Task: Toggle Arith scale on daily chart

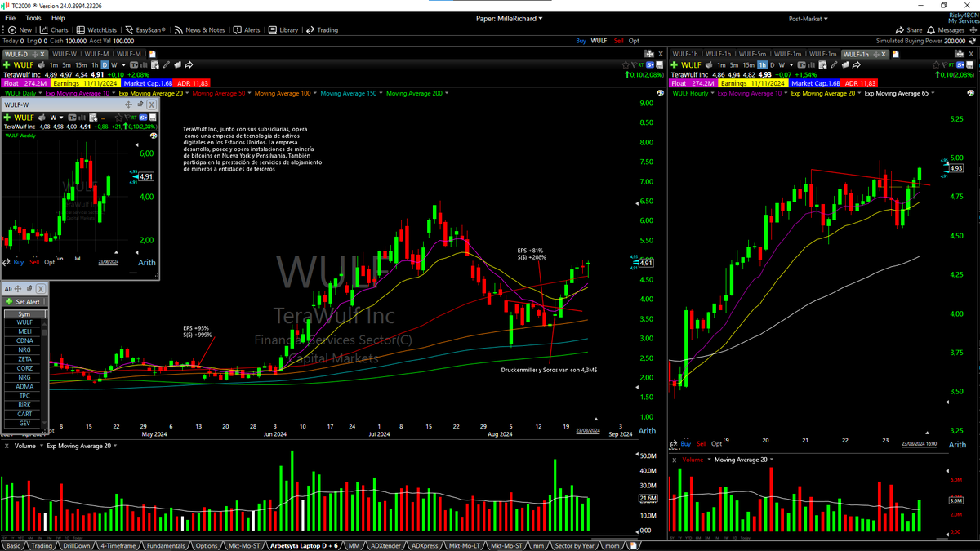Action: 647,431
